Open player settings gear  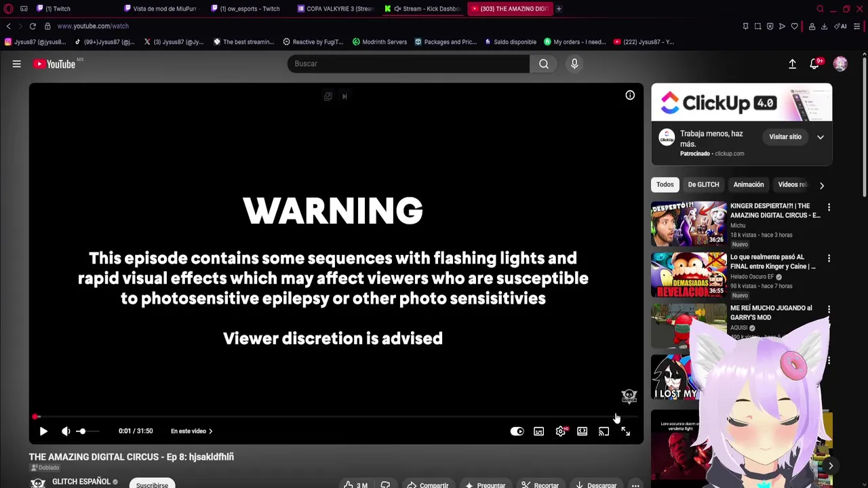561,431
